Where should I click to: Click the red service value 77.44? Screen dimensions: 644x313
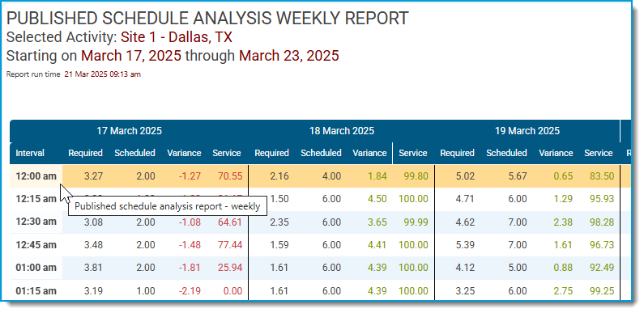230,245
